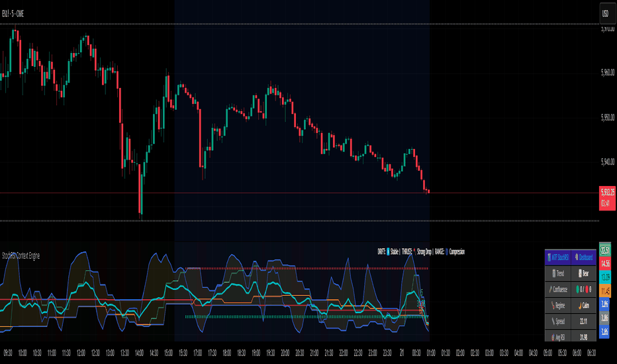Click the cyan DRIFT Stable status marker
This screenshot has height=364, width=617.
tap(388, 252)
